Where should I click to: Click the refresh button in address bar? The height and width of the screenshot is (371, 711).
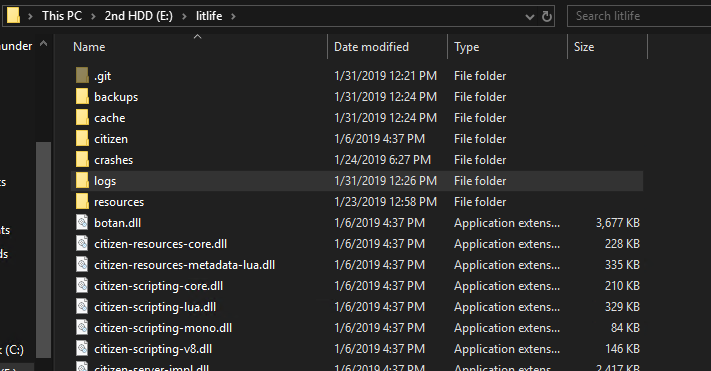547,16
